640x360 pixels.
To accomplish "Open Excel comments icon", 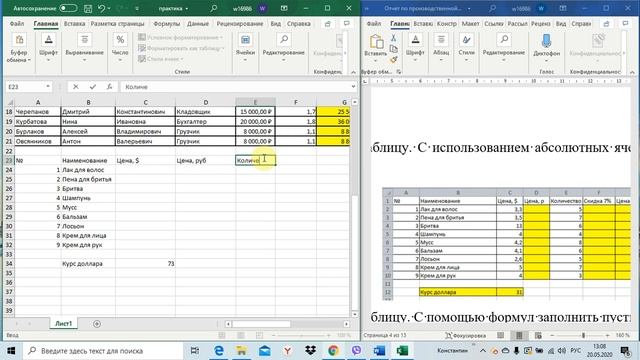I will coord(347,24).
